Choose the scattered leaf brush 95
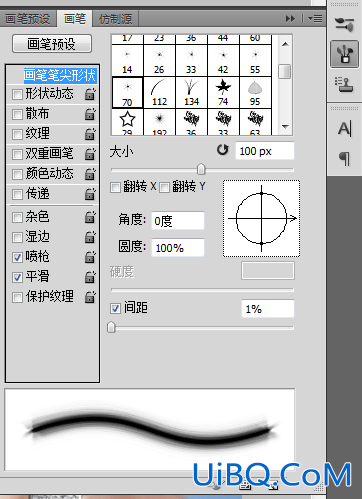This screenshot has width=362, height=499. [x=255, y=93]
